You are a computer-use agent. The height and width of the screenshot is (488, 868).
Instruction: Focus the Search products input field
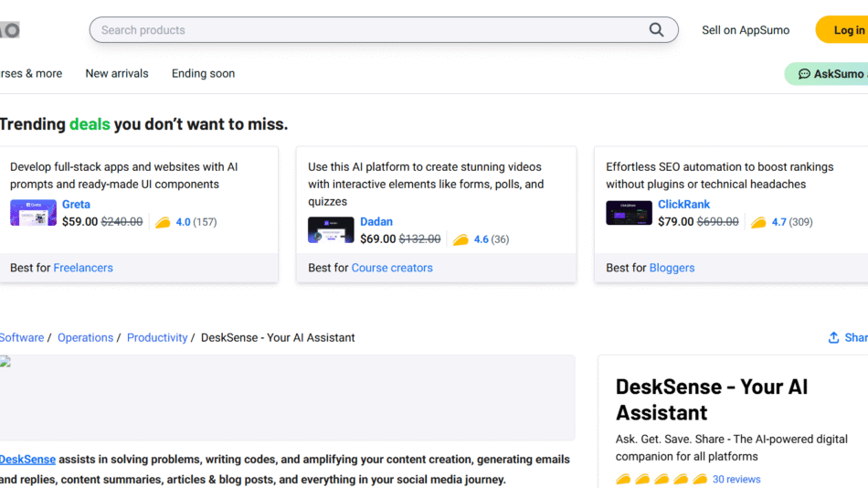coord(365,30)
